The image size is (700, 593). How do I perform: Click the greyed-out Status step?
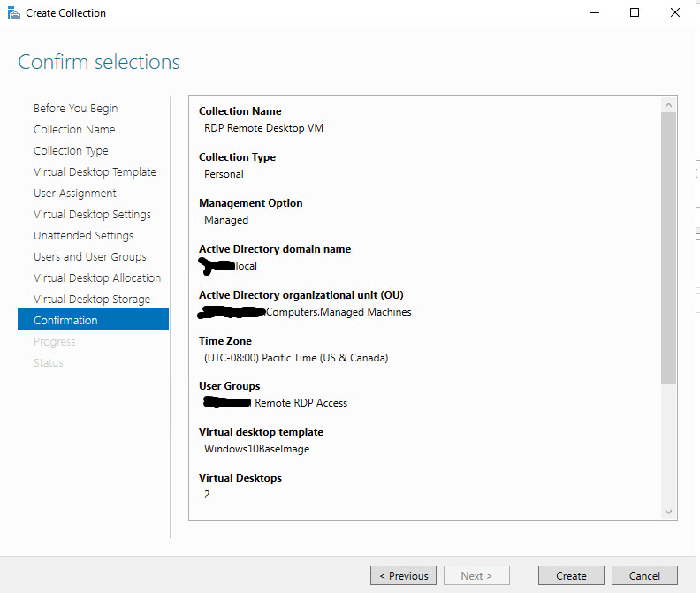[x=48, y=362]
